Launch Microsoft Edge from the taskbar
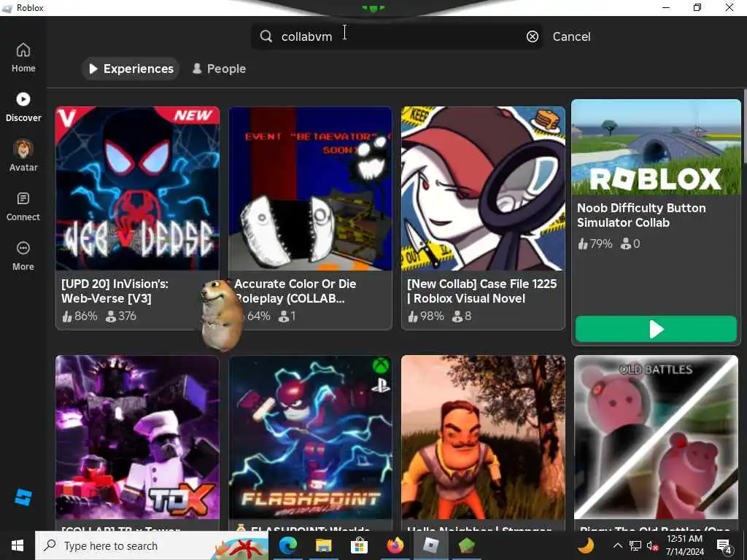Viewport: 747px width, 560px height. [288, 545]
